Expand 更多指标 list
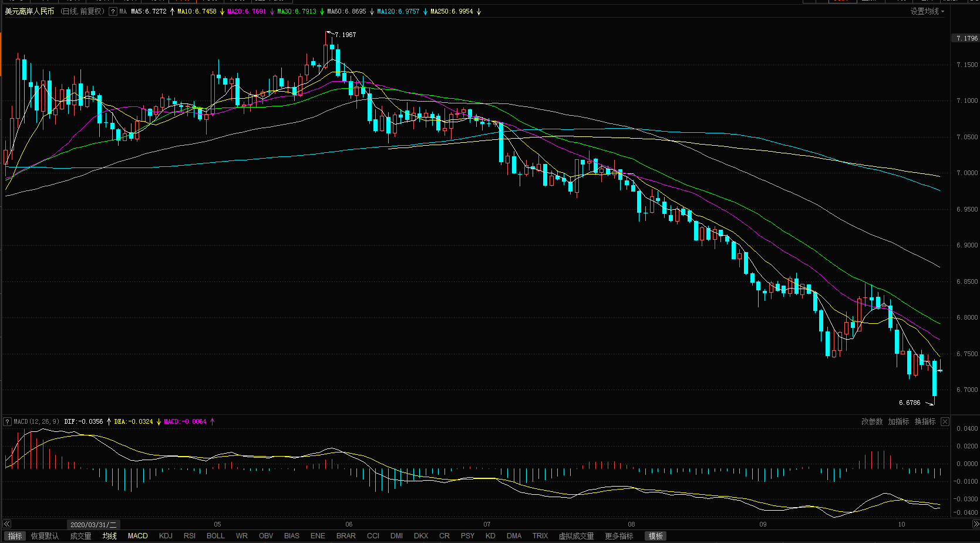Image resolution: width=980 pixels, height=543 pixels. click(x=619, y=536)
